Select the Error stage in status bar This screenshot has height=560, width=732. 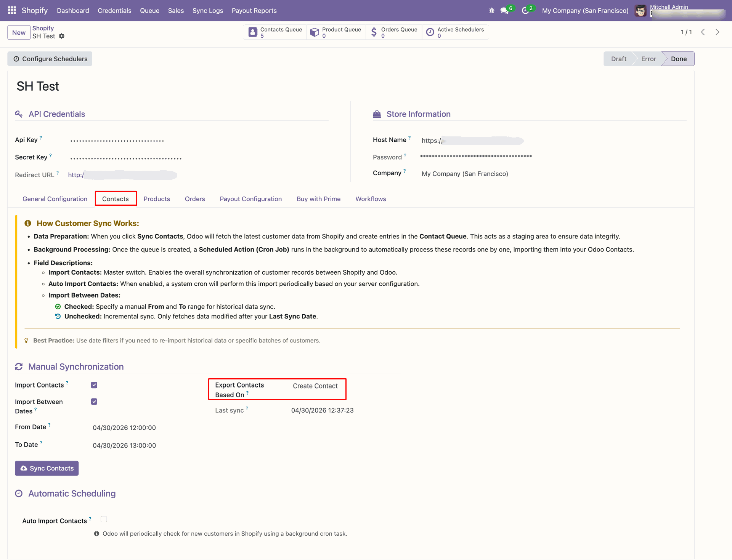649,59
